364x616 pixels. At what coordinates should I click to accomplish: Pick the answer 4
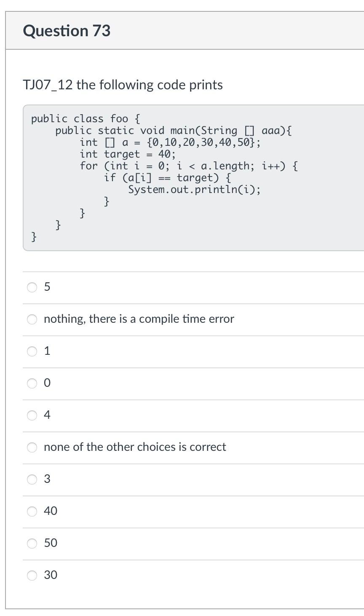32,415
